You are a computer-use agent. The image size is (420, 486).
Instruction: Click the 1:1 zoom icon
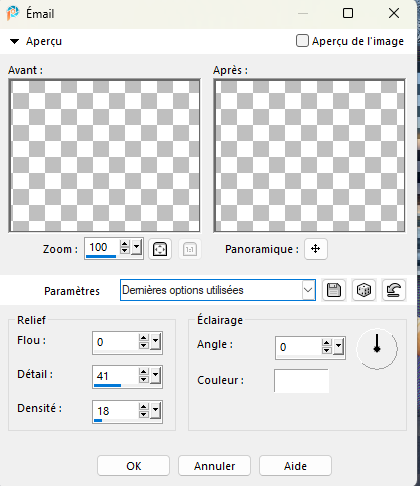click(190, 249)
